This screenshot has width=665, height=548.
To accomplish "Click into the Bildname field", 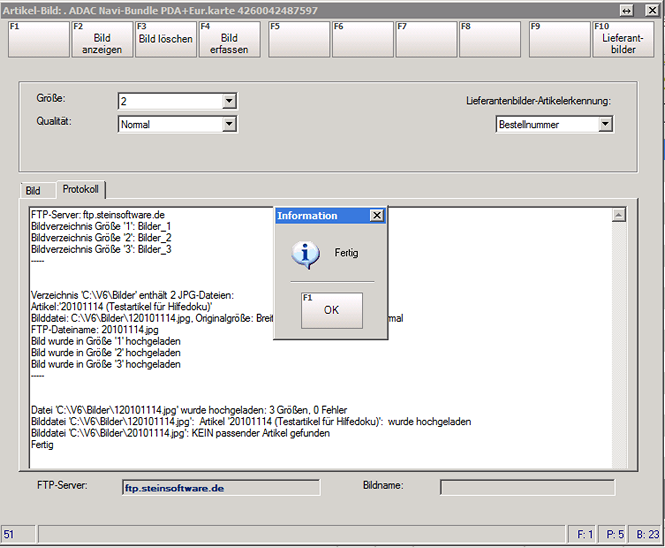I will point(540,488).
